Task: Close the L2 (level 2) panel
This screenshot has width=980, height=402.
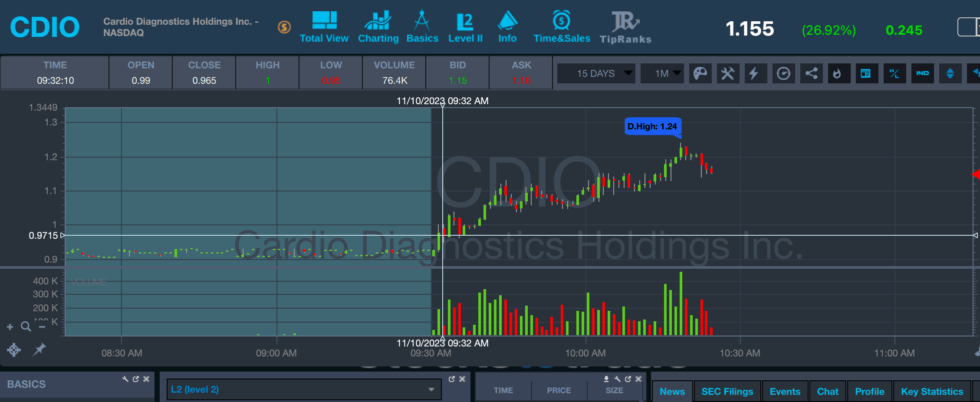Action: 462,379
